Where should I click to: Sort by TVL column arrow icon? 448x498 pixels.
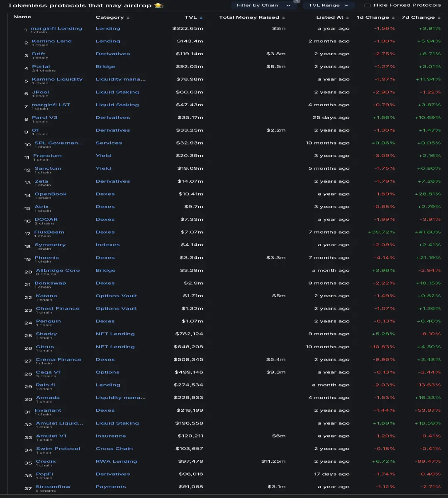click(201, 18)
